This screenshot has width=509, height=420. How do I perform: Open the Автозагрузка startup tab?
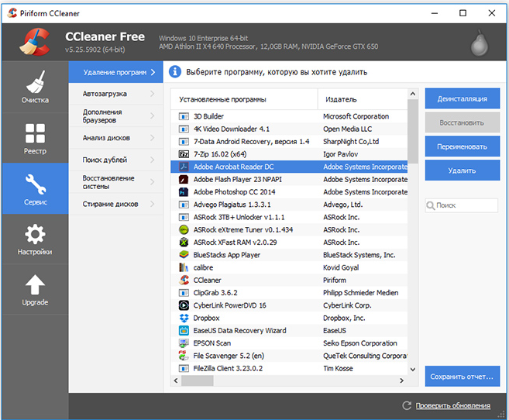(115, 94)
